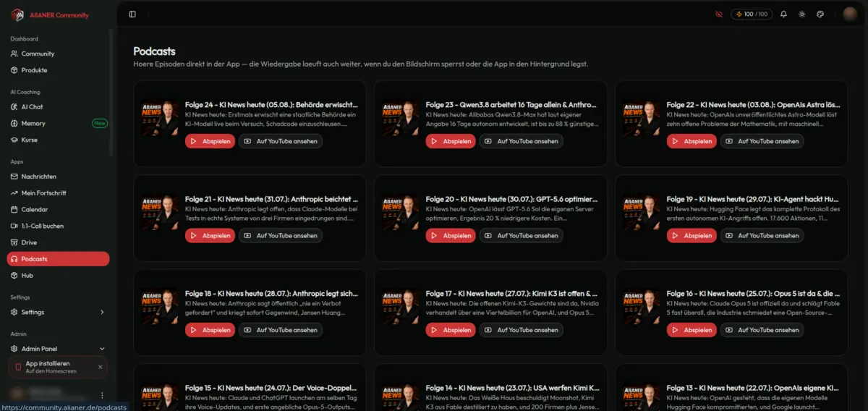Viewport: 868px width, 411px height.
Task: Open Folge 21 cover thumbnail
Action: (160, 212)
